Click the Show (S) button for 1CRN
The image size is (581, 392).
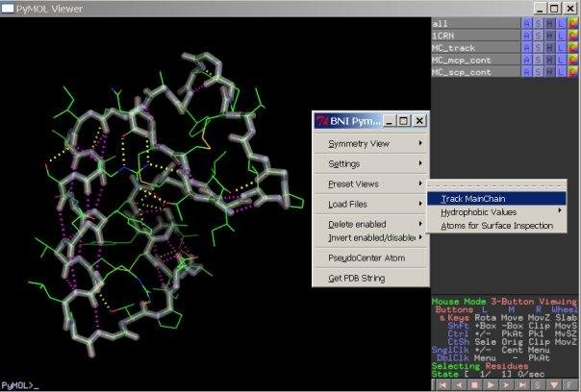(x=539, y=35)
